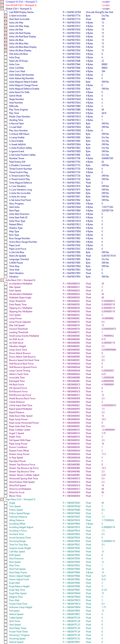Click the Hit Back Force value 4.199999809
The width and height of the screenshot is (120, 644).
[108, 385]
